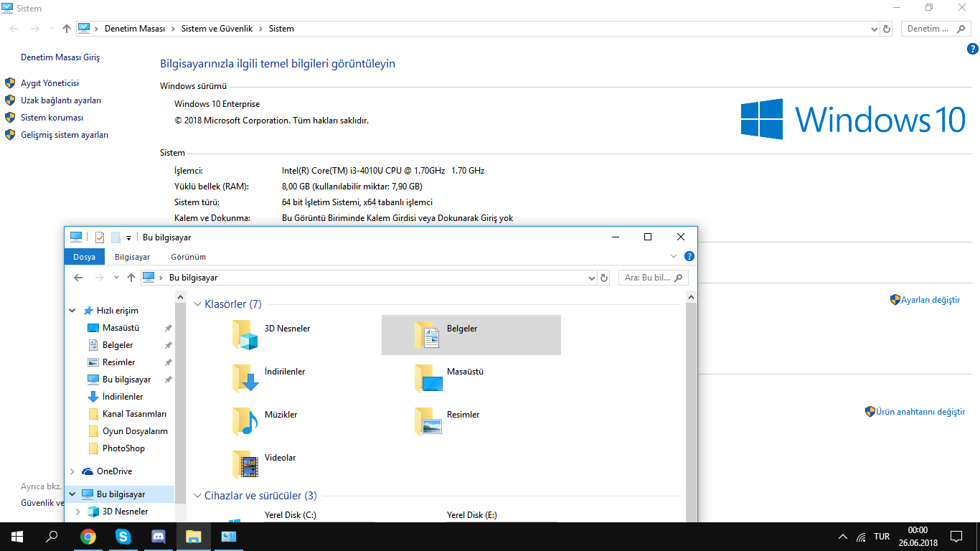Open the clock showing 26.06.2018
980x551 pixels.
[918, 536]
